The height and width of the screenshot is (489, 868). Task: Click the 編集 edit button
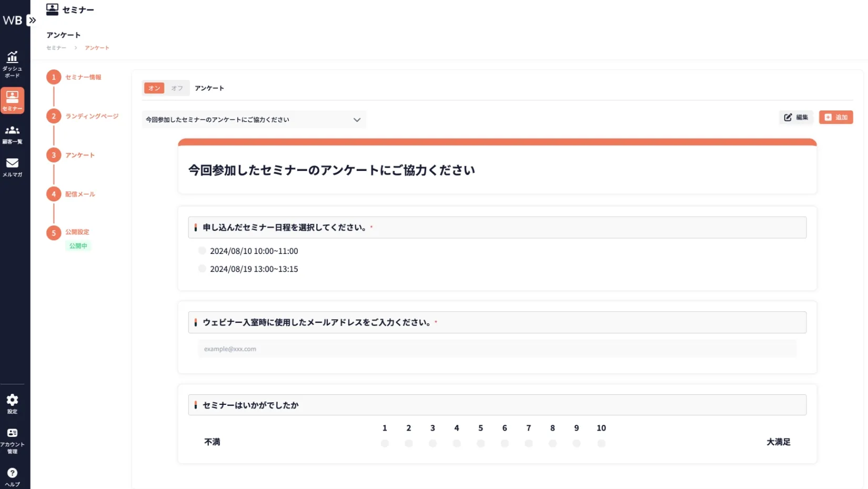pos(796,117)
